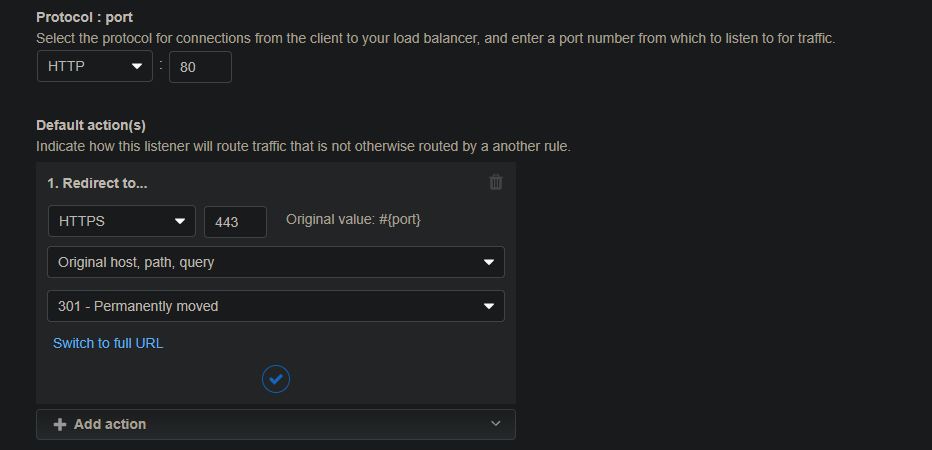Click the caret arrow in HTTP selector
The image size is (932, 450).
pos(136,67)
